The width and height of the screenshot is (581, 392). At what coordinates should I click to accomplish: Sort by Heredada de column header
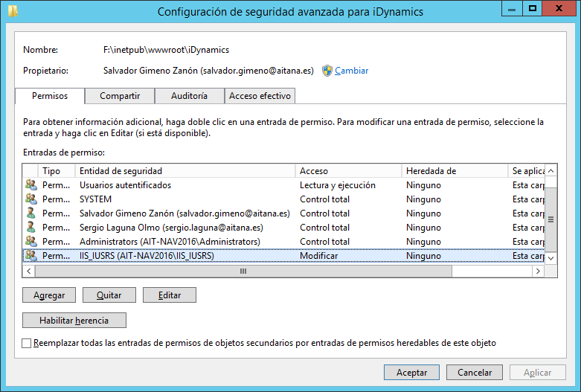(455, 171)
